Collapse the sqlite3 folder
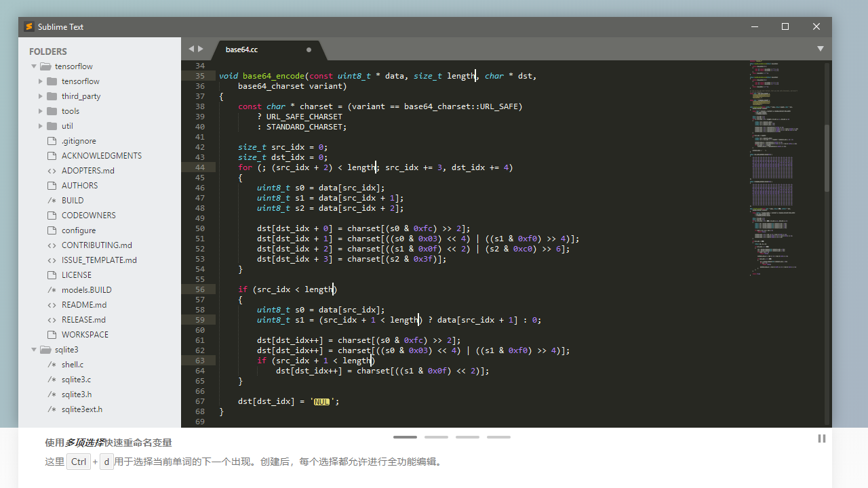This screenshot has height=488, width=868. (34, 349)
